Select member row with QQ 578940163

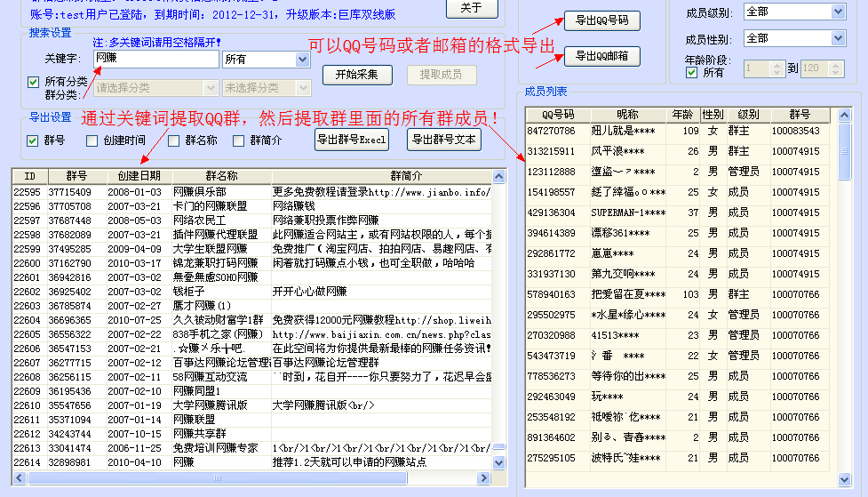pyautogui.click(x=678, y=294)
